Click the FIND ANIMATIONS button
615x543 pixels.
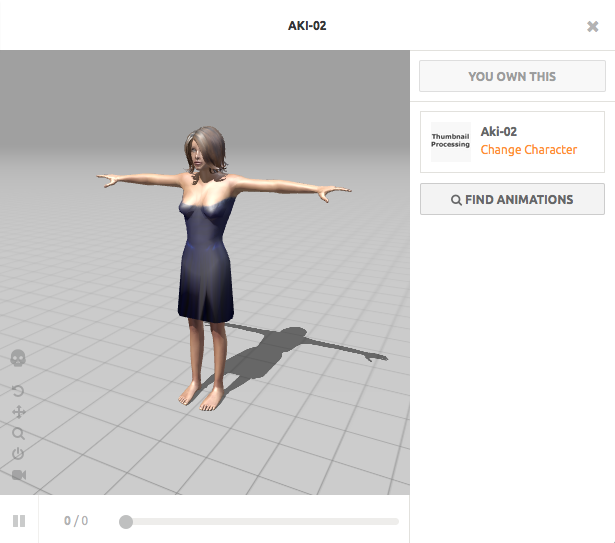[x=512, y=199]
